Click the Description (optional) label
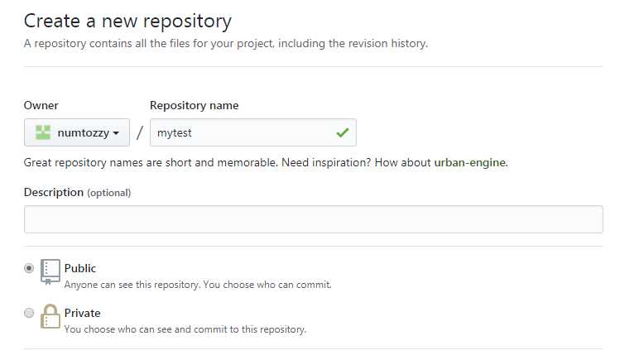 pos(77,193)
